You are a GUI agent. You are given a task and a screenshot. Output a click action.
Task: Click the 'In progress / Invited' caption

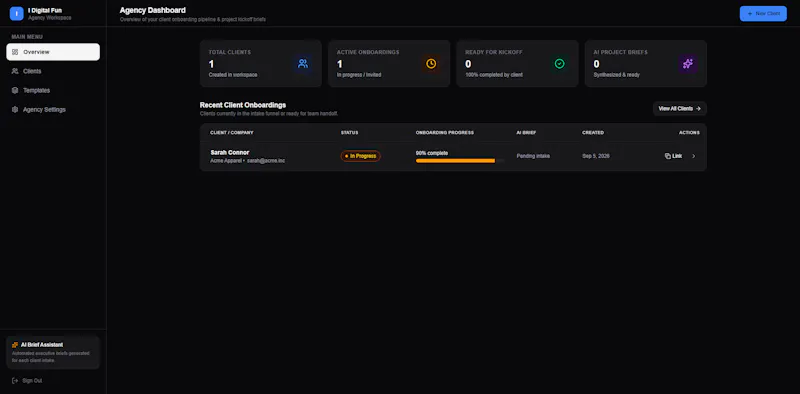pos(359,75)
